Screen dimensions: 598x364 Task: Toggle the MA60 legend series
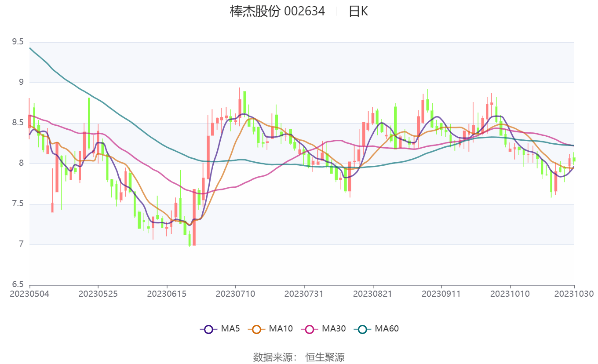(x=376, y=328)
